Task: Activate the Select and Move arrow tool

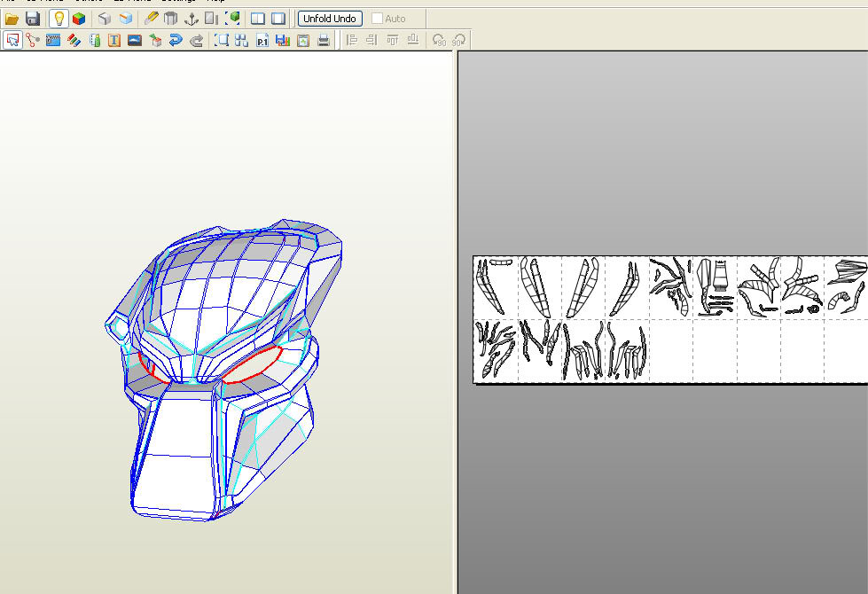Action: click(12, 41)
